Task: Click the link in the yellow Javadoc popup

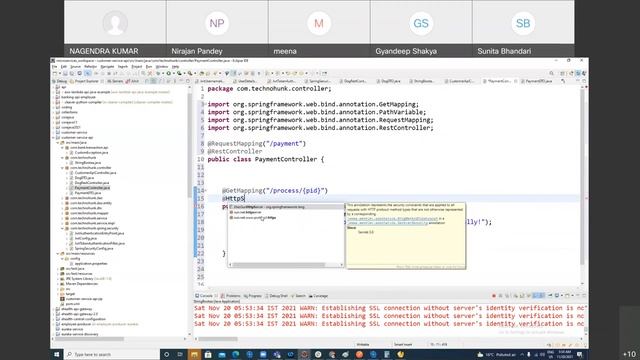Action: click(392, 219)
